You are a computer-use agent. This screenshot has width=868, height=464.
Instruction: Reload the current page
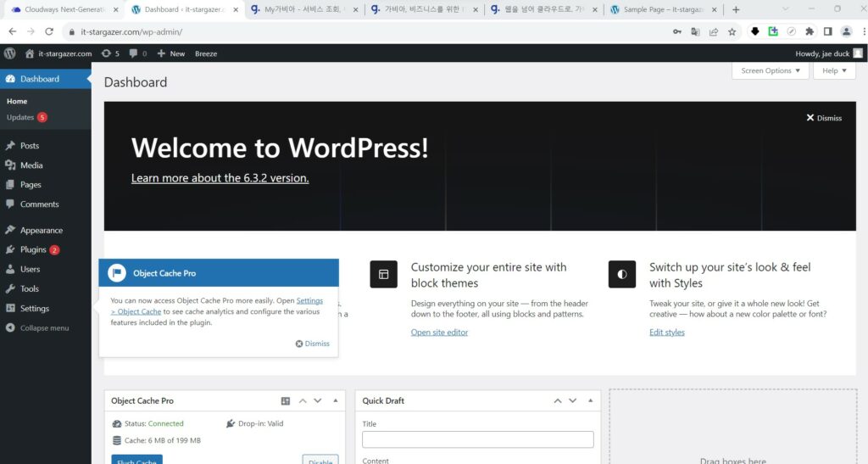[x=48, y=31]
